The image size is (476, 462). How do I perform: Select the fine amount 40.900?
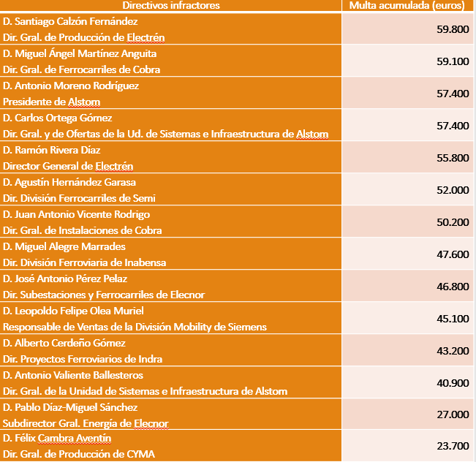click(x=453, y=383)
